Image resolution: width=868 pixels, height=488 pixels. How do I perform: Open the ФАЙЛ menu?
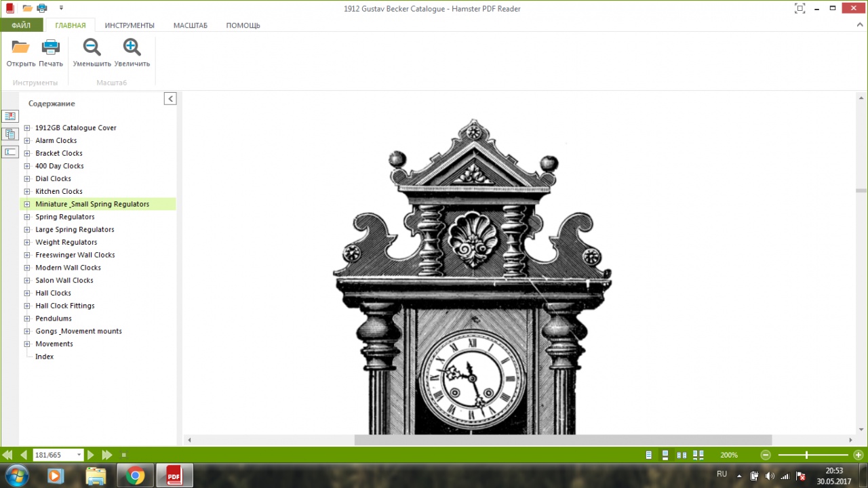tap(21, 26)
